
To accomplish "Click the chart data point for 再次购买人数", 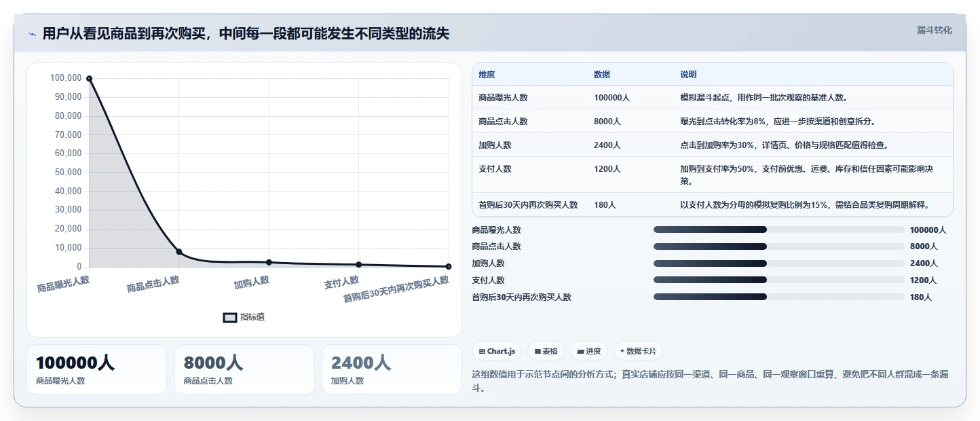I will 449,267.
